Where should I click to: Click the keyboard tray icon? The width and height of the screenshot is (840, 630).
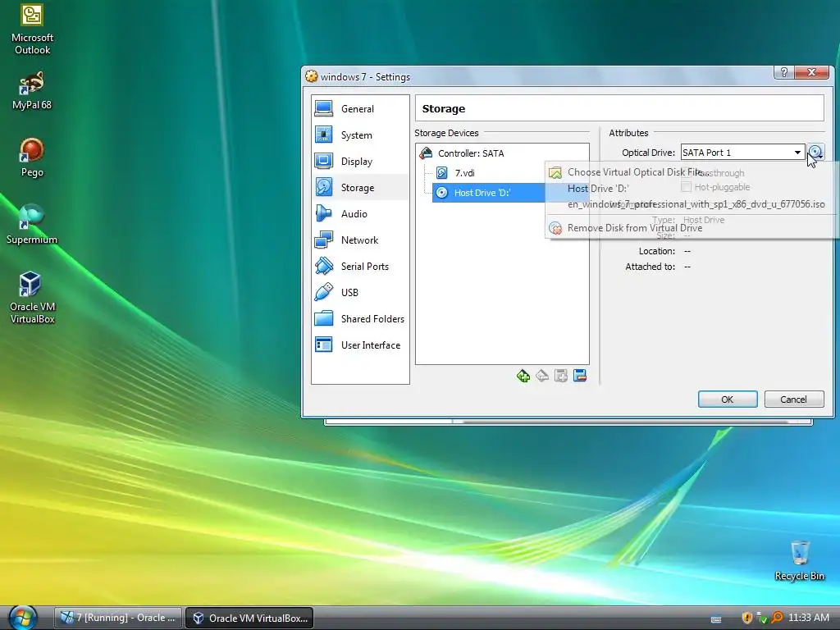click(x=715, y=619)
